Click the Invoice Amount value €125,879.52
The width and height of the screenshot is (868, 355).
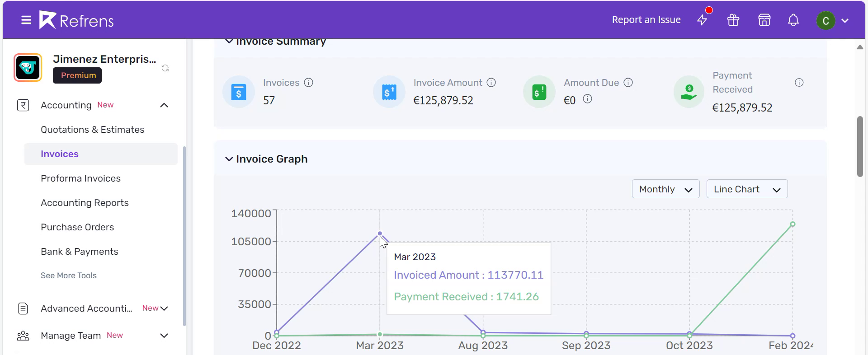tap(443, 100)
